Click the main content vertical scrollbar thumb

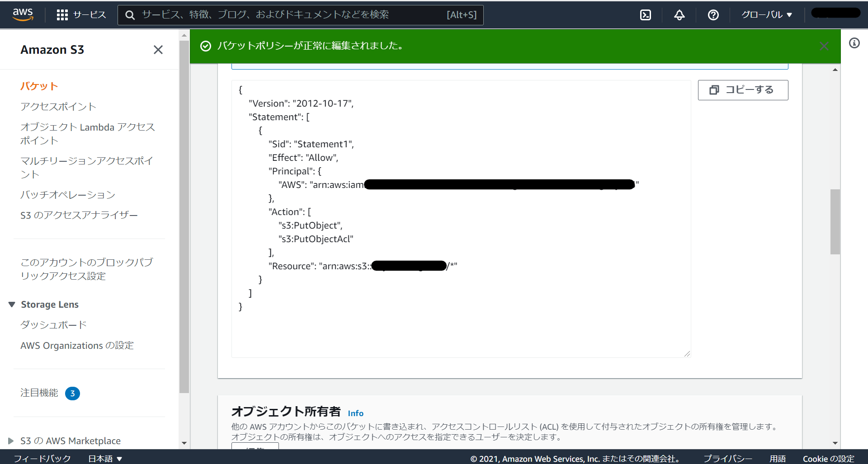tap(835, 222)
